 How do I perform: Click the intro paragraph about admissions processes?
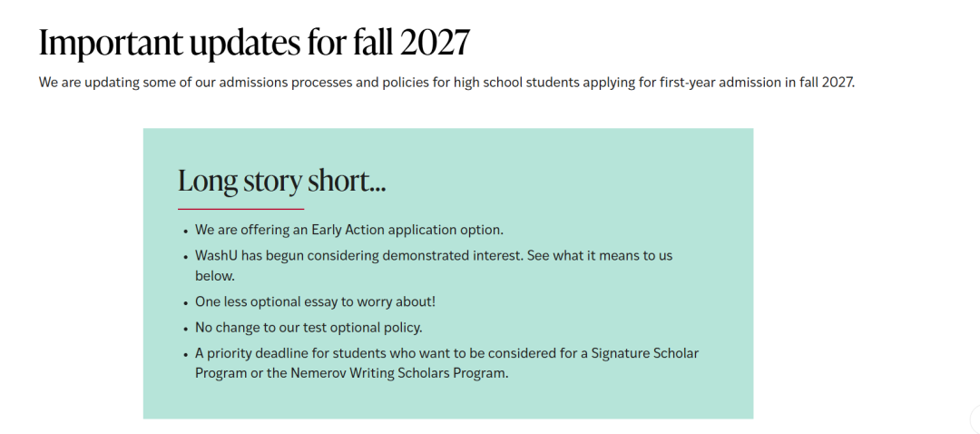(446, 83)
